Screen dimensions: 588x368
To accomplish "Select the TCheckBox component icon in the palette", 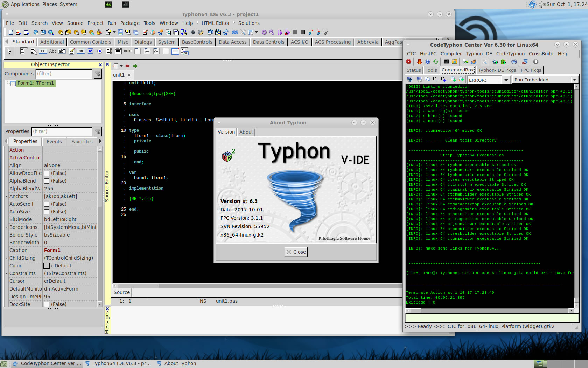I will coord(90,51).
